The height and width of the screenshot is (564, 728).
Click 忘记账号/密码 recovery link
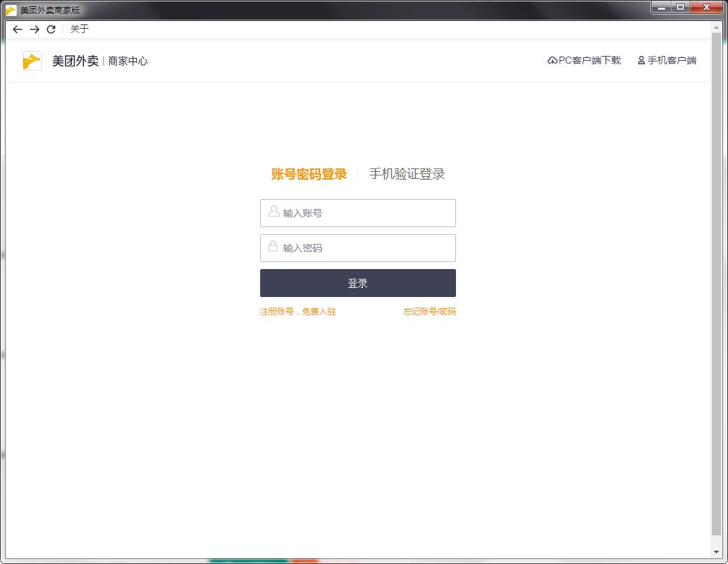(x=430, y=312)
